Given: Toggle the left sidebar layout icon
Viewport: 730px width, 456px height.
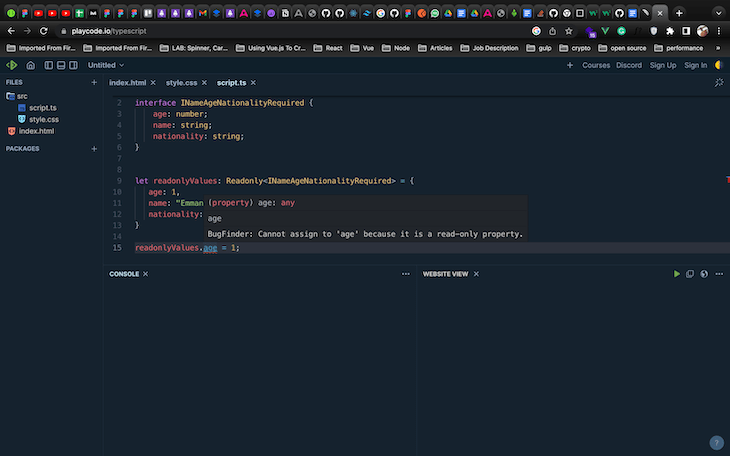Looking at the screenshot, I should pos(48,65).
